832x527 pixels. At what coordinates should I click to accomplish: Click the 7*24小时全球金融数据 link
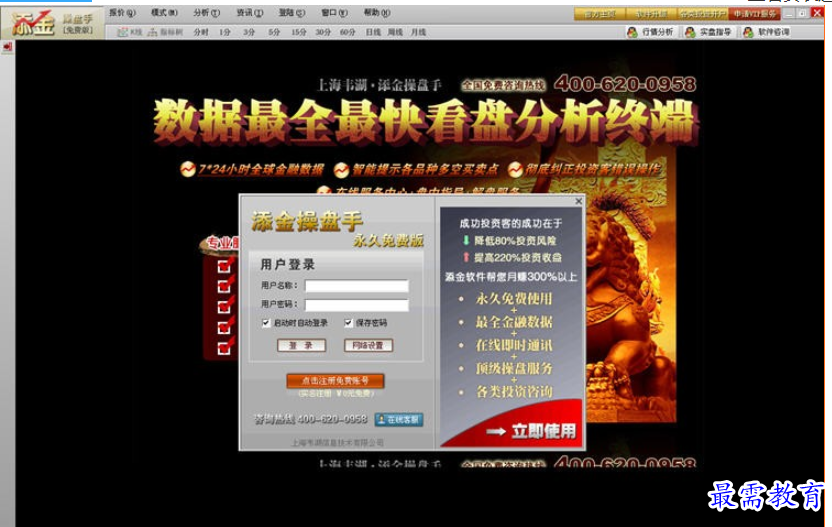[x=261, y=169]
